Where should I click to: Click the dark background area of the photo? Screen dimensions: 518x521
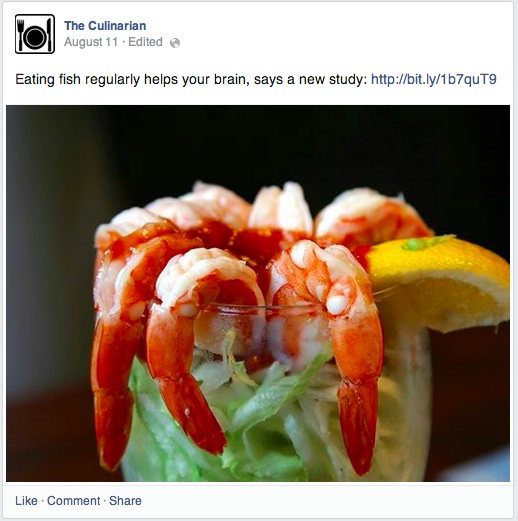[300, 143]
